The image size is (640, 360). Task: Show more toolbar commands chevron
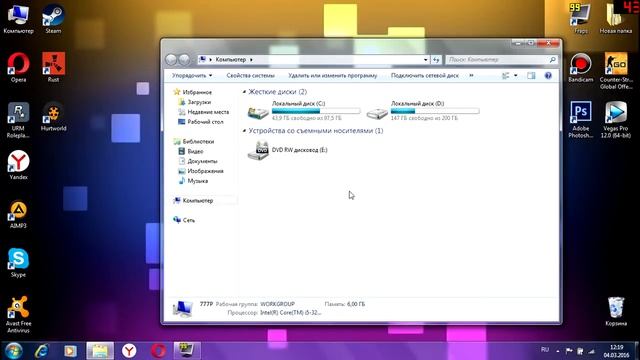pos(471,76)
